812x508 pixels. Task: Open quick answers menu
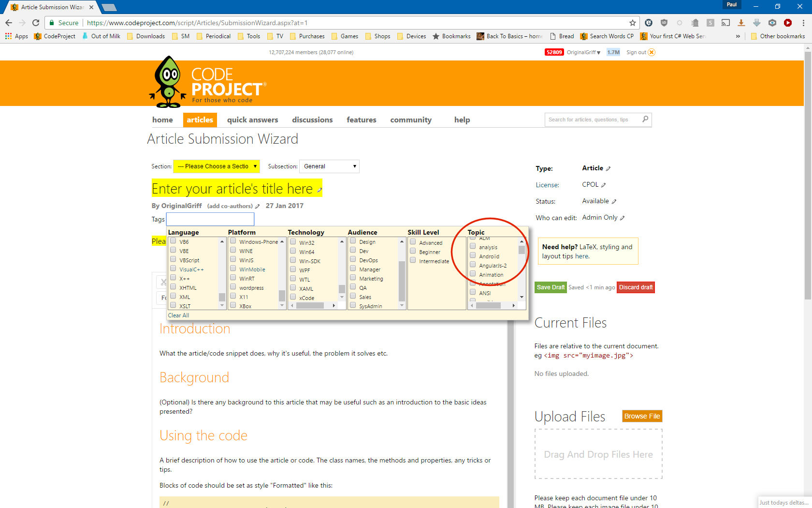pyautogui.click(x=252, y=120)
